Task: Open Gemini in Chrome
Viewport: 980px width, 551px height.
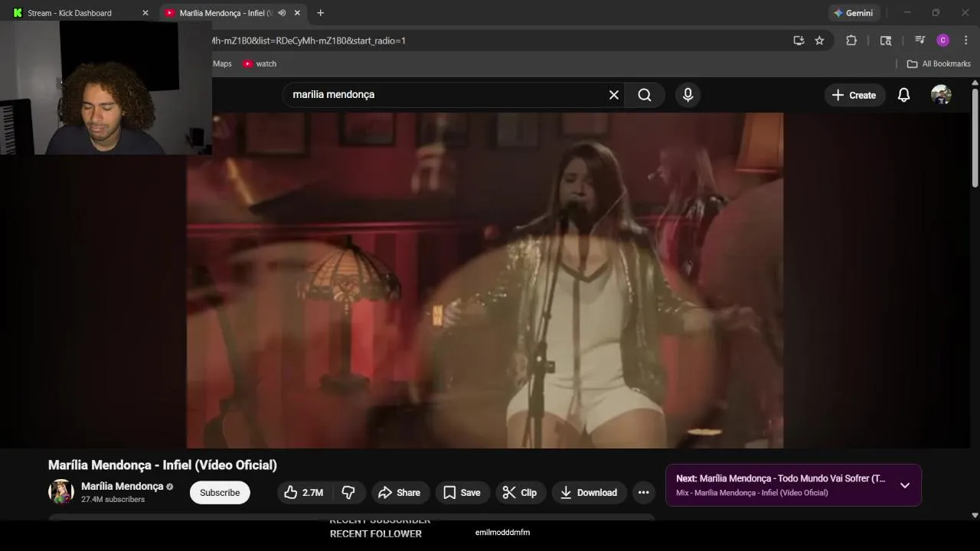Action: [854, 13]
